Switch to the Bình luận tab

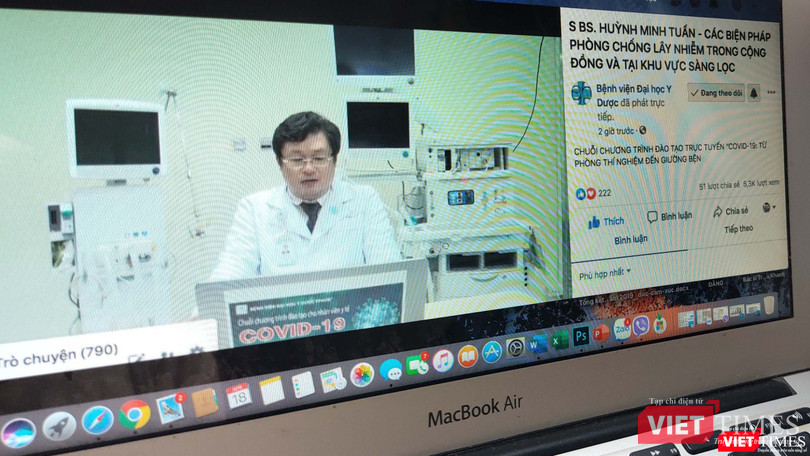(630, 239)
